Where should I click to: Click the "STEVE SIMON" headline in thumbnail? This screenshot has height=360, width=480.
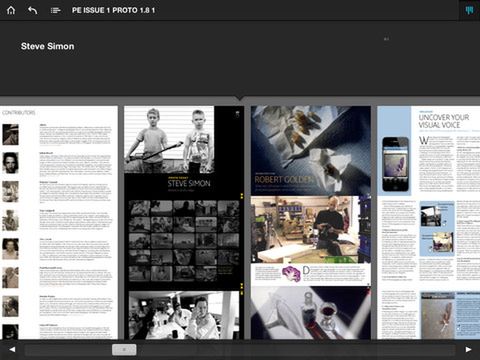[x=189, y=183]
